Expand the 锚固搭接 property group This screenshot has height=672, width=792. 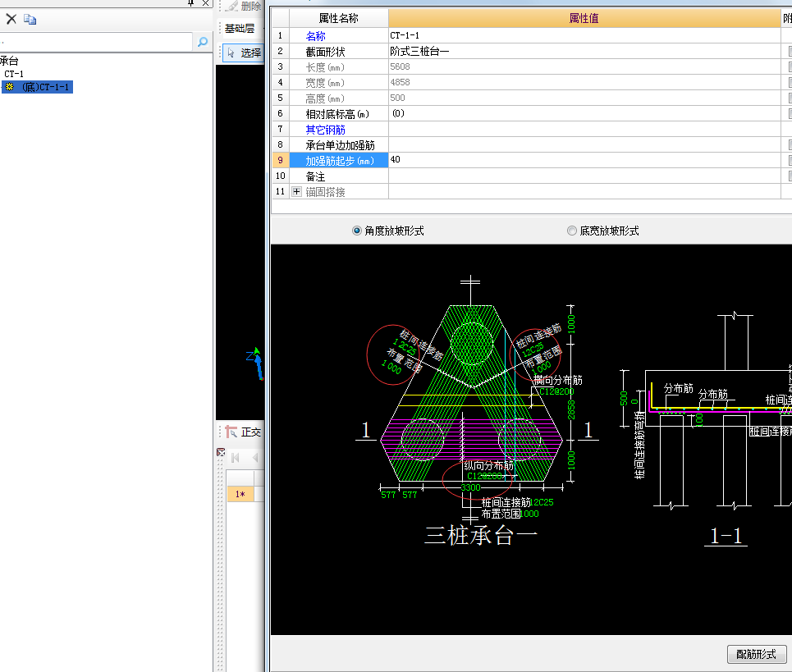click(296, 192)
